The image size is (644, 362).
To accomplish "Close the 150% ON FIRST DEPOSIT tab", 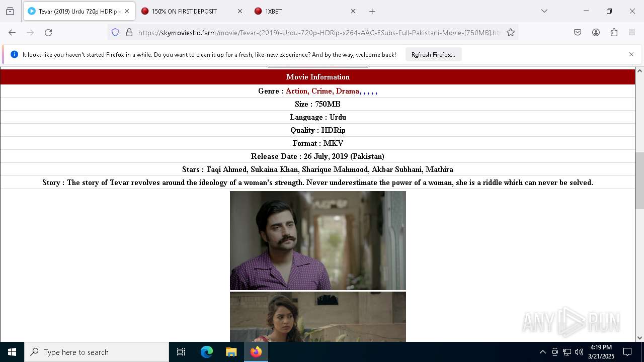I will (x=240, y=11).
